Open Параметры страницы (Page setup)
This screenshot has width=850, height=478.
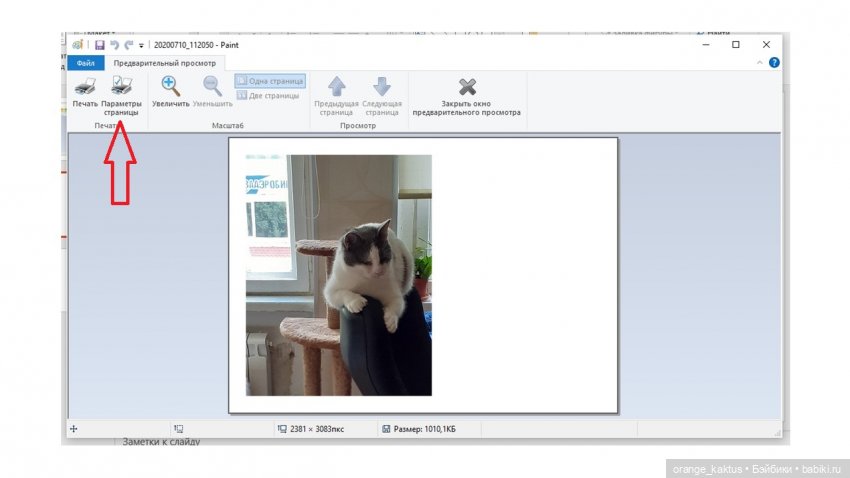pyautogui.click(x=121, y=87)
